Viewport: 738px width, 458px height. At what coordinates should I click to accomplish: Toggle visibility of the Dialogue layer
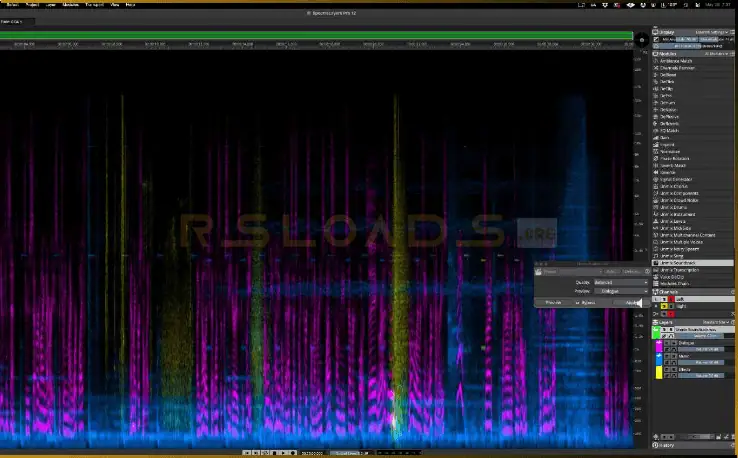click(x=669, y=342)
